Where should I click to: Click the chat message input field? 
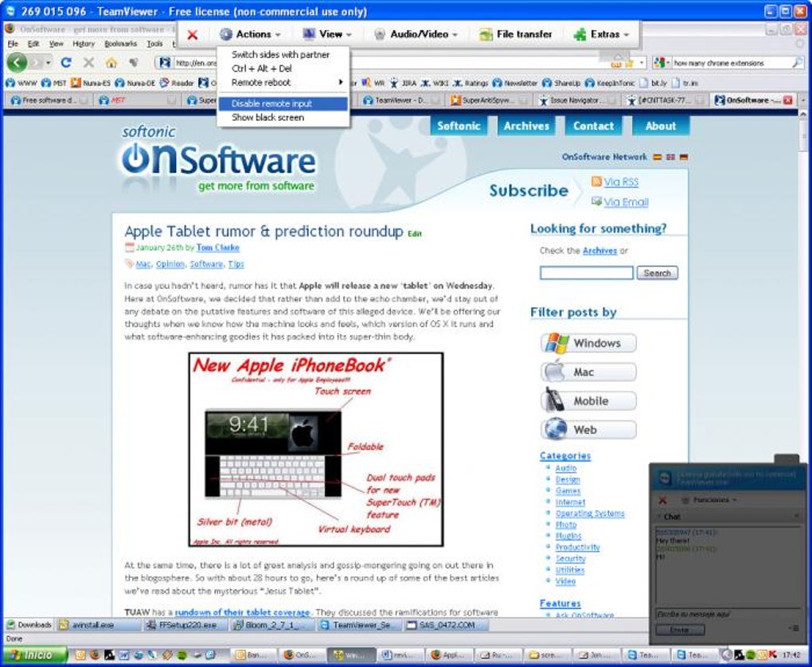click(x=728, y=614)
